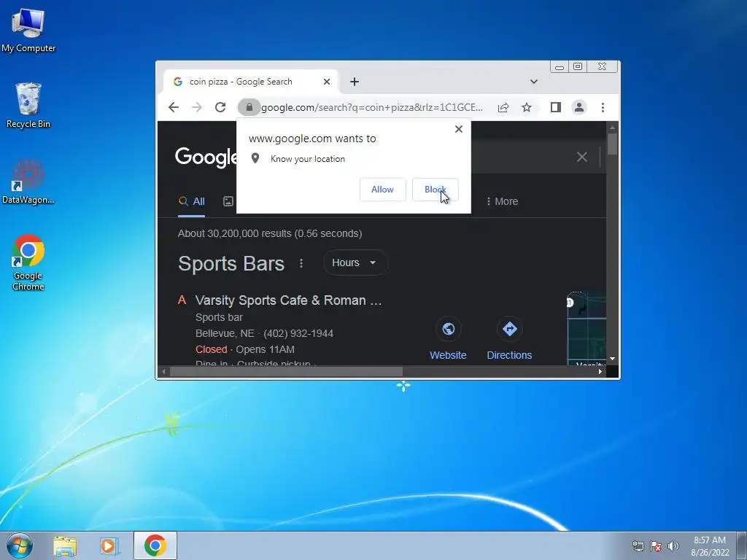Open the Hours filter dropdown

(355, 262)
